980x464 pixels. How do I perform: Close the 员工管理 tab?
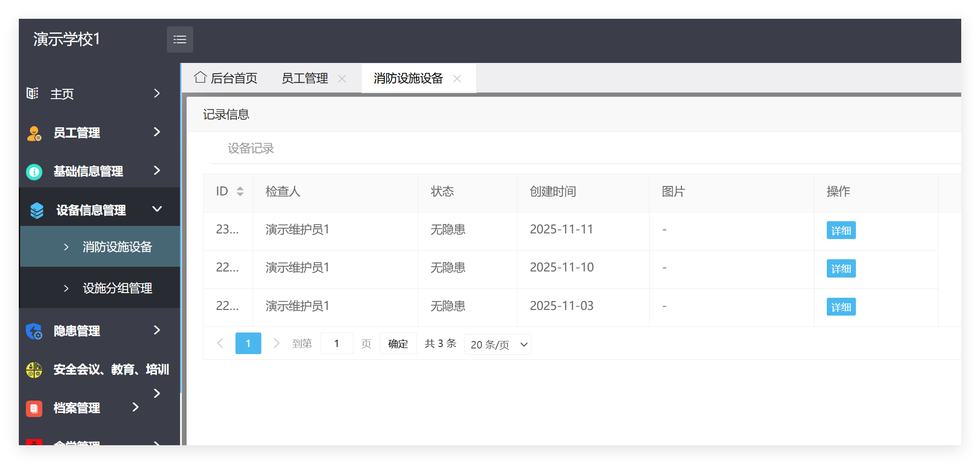pyautogui.click(x=342, y=78)
